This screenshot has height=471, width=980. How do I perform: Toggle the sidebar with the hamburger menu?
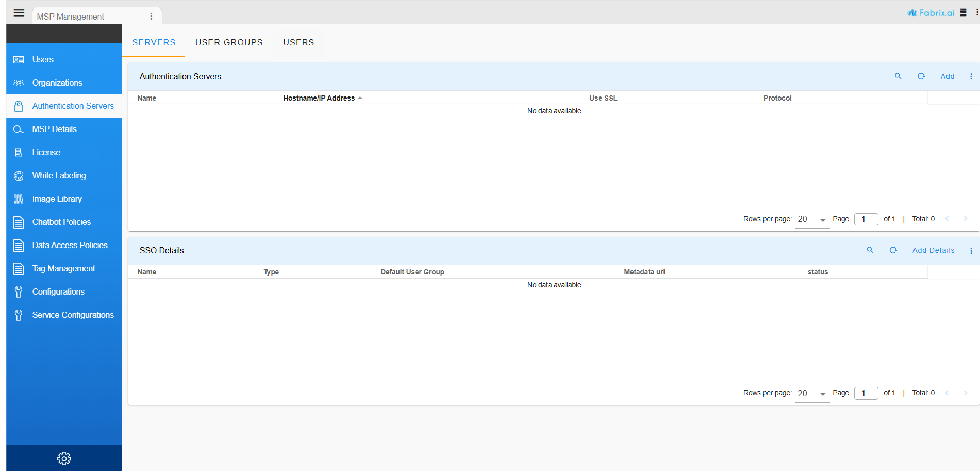pyautogui.click(x=19, y=13)
